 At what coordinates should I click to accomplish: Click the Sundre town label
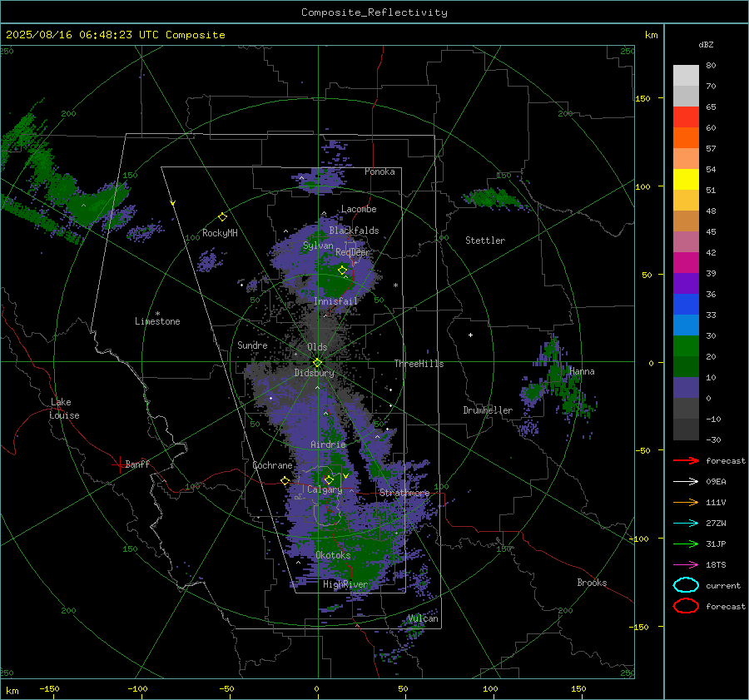pos(252,345)
